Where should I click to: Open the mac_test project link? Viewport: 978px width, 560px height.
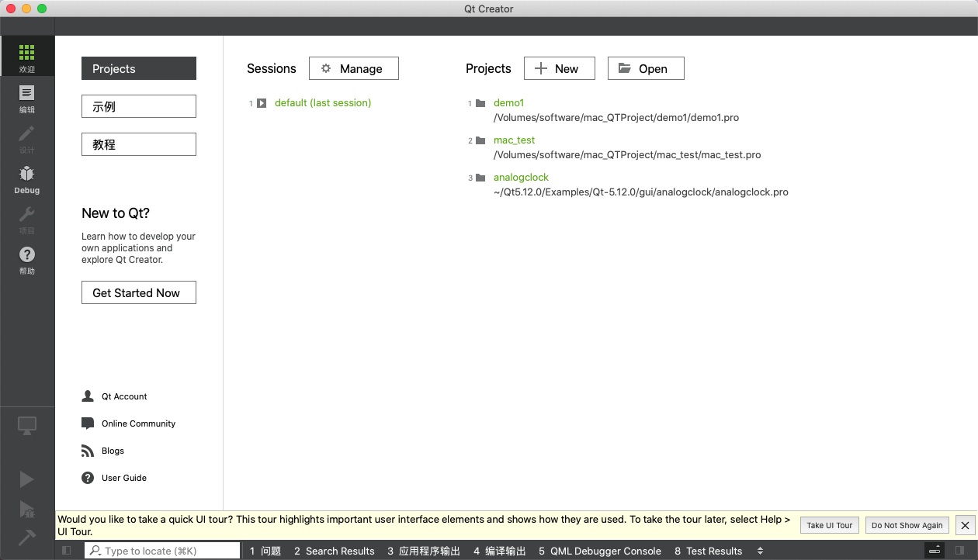[515, 140]
